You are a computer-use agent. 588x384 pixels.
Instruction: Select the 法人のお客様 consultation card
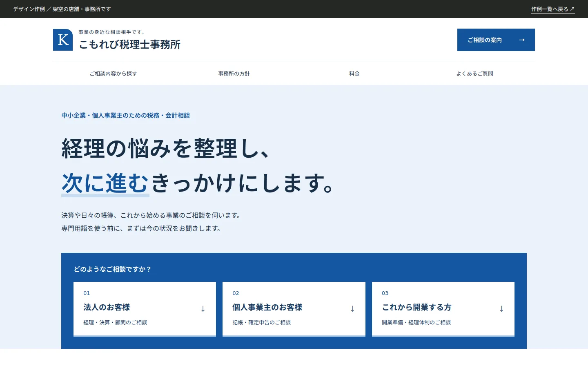pos(145,309)
